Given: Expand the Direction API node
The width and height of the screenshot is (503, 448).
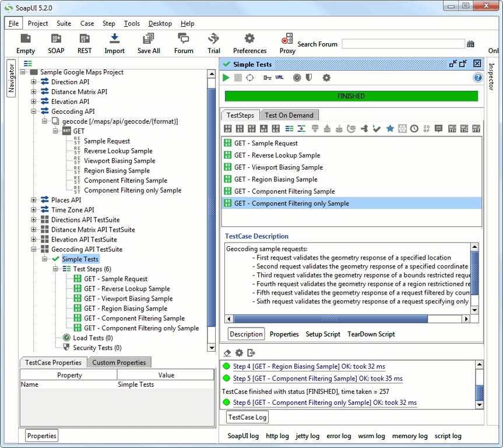Looking at the screenshot, I should [33, 82].
